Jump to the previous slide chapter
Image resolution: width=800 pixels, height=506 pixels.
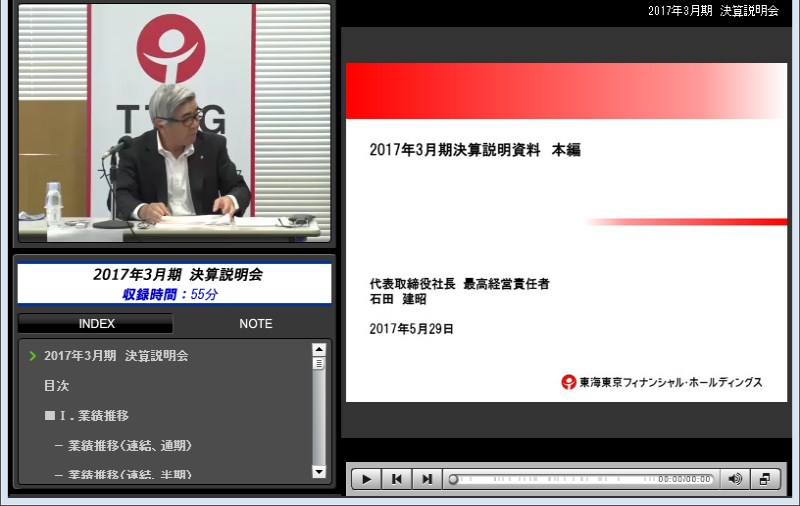(396, 479)
